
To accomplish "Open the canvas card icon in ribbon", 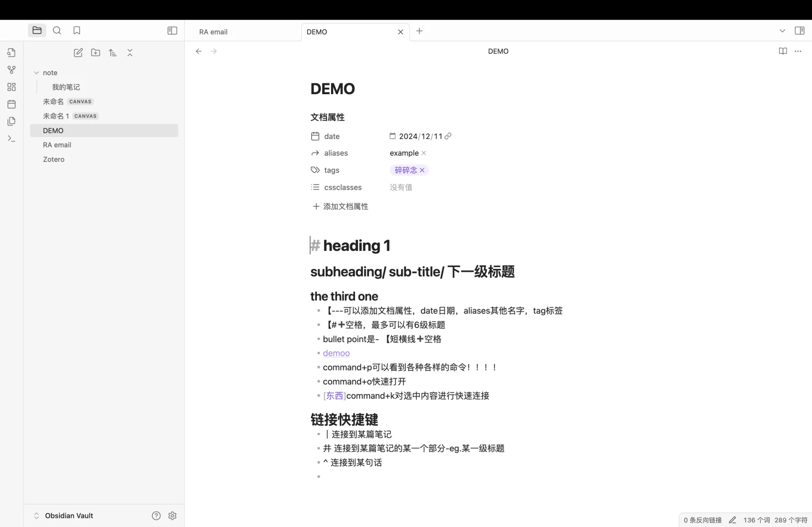I will (x=11, y=87).
